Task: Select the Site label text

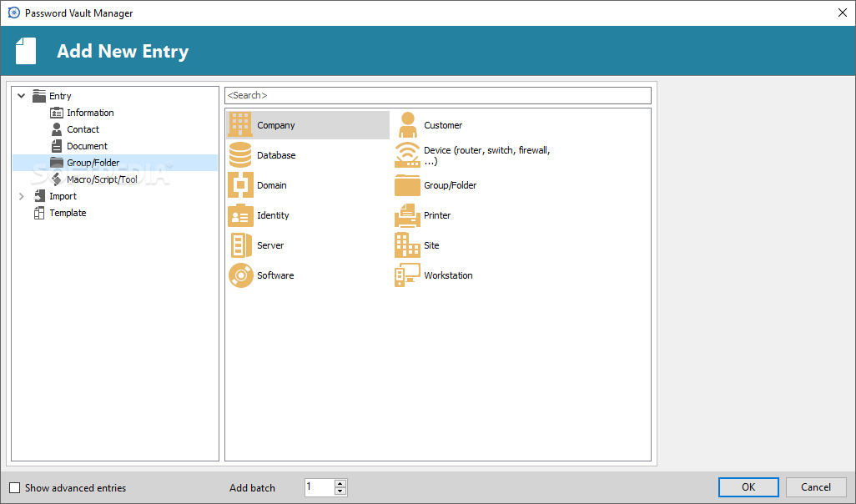Action: pyautogui.click(x=431, y=245)
